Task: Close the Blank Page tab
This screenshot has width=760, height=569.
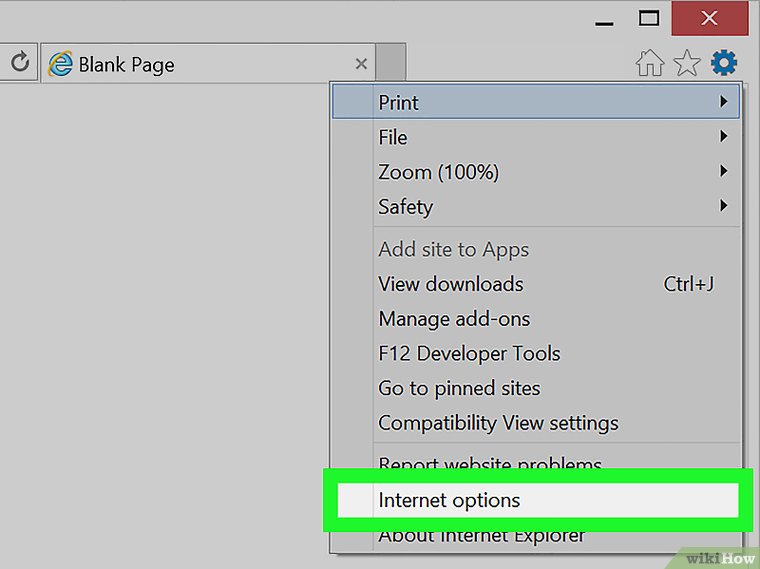Action: (361, 64)
